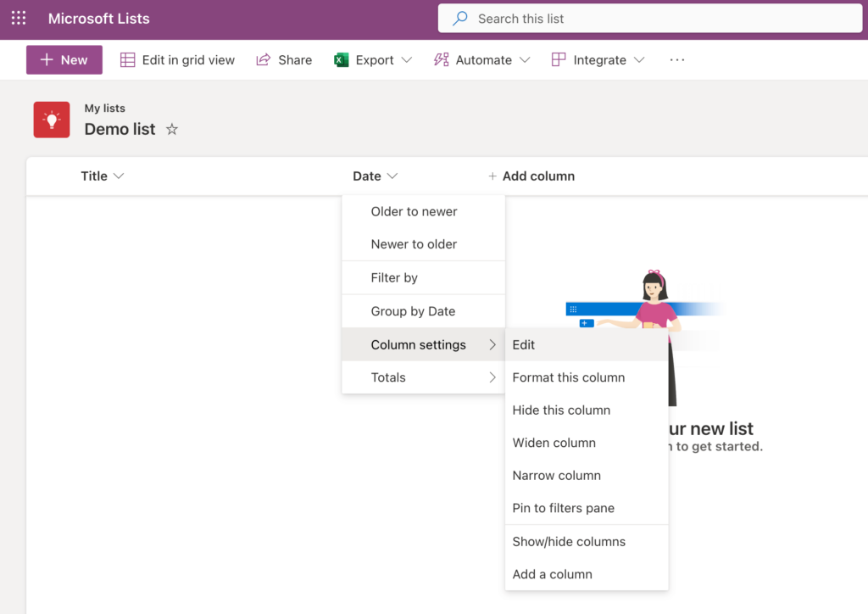Image resolution: width=868 pixels, height=614 pixels.
Task: Click the plus icon beside Add column
Action: (492, 176)
